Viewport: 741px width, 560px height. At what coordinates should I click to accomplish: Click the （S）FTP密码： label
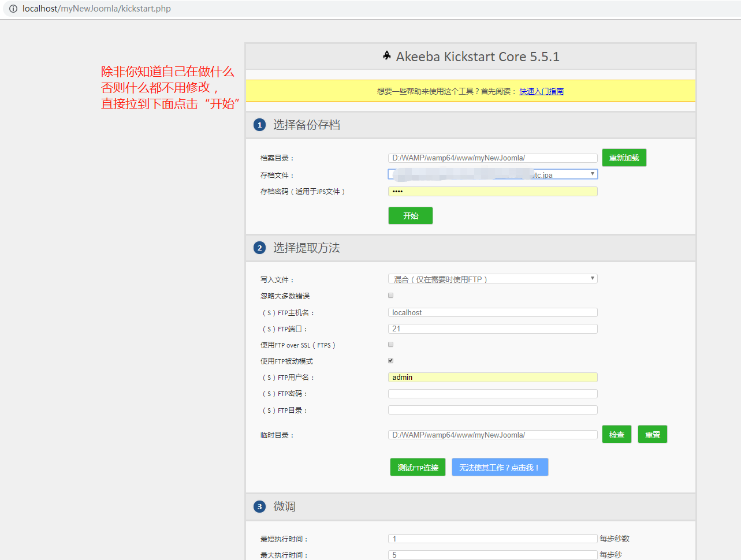[284, 394]
